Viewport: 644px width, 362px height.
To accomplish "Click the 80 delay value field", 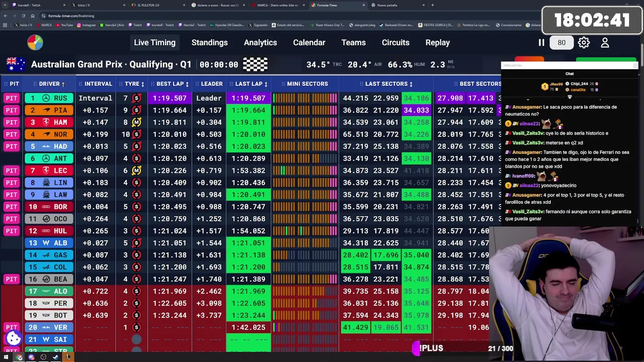I will 561,43.
